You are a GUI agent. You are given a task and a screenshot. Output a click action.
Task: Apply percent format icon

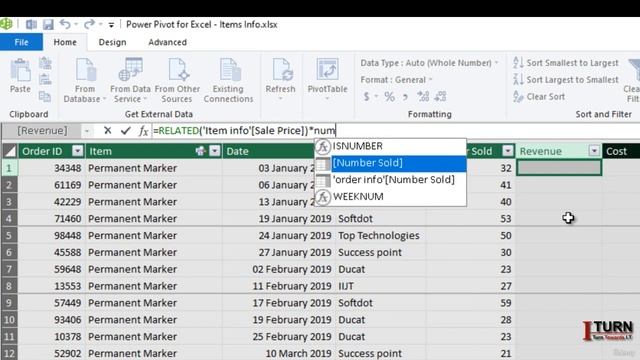click(389, 97)
